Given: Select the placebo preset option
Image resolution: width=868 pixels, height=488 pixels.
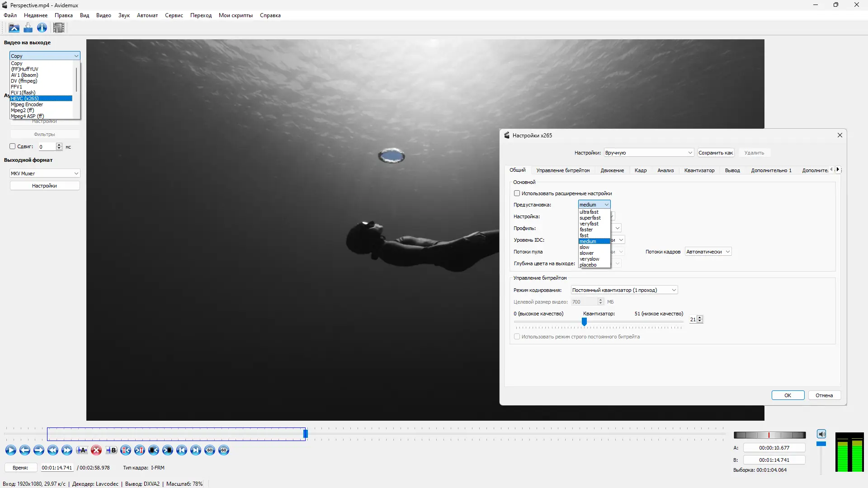Looking at the screenshot, I should coord(588,265).
